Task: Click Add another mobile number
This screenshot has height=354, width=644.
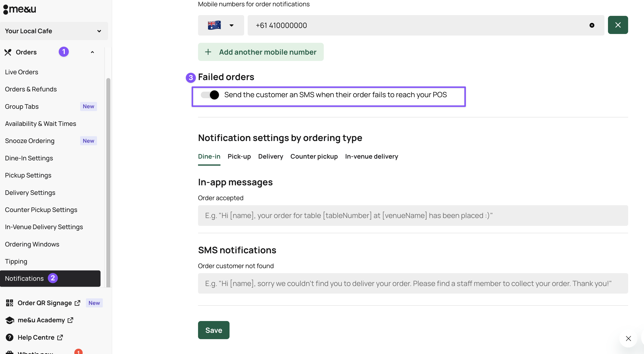Action: (261, 52)
